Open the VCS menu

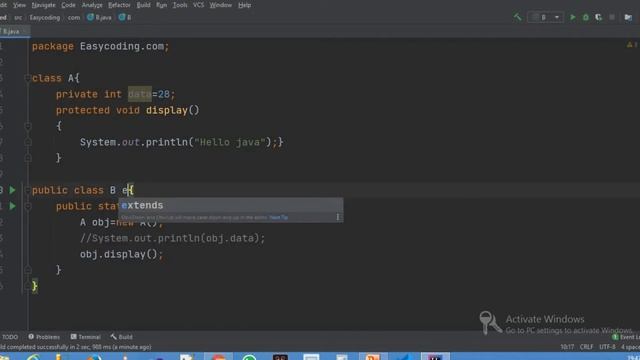point(198,5)
